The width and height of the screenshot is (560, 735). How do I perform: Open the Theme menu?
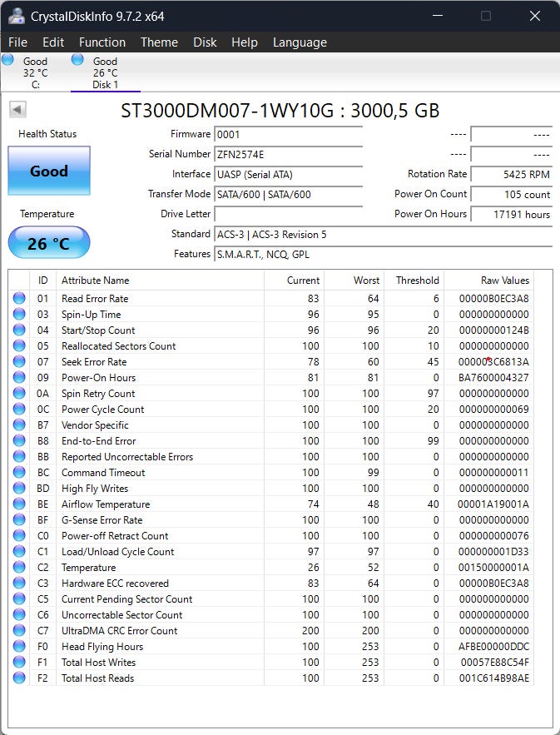coord(159,42)
